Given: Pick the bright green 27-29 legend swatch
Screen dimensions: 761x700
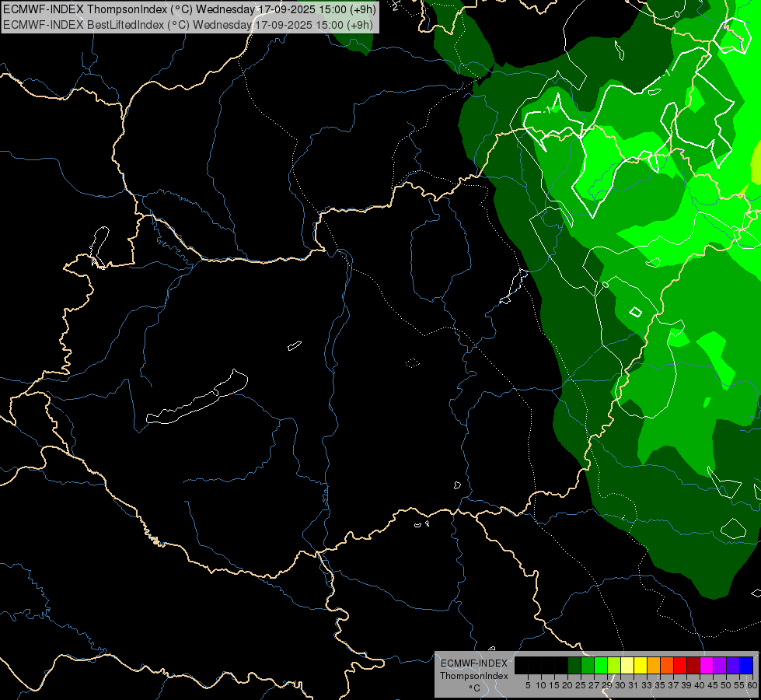Looking at the screenshot, I should [x=601, y=665].
